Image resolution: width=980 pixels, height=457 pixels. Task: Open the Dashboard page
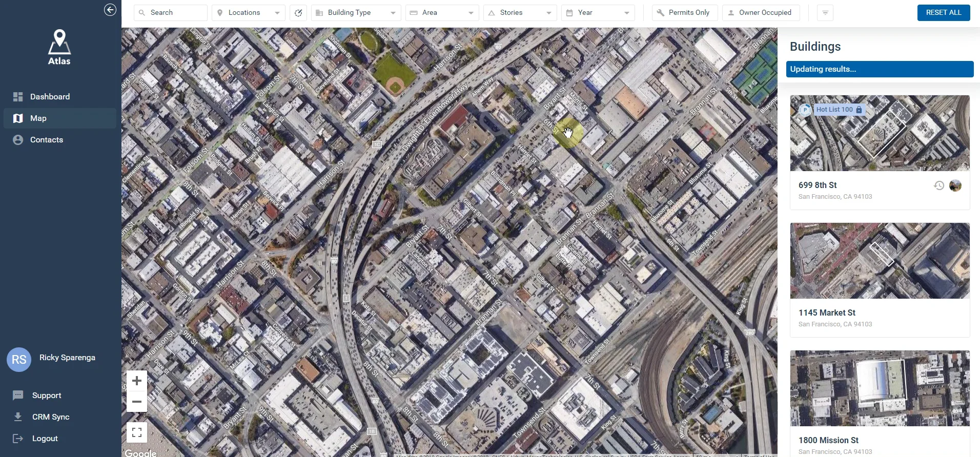pos(60,97)
